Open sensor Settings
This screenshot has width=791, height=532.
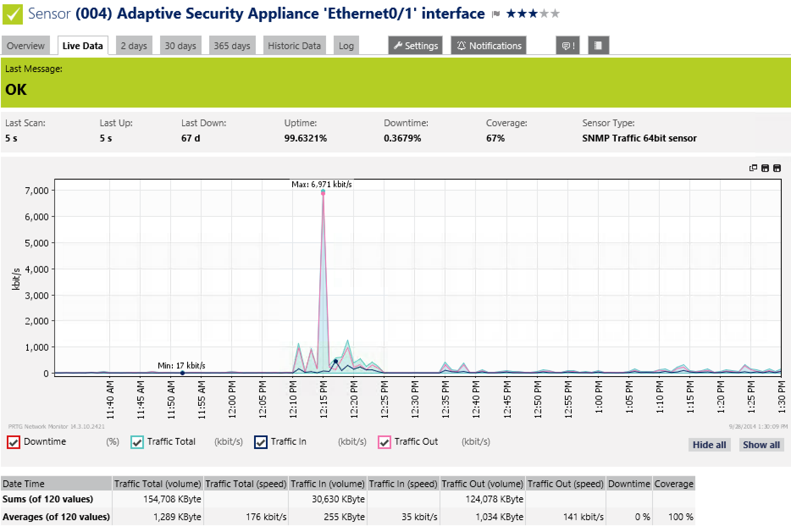click(415, 46)
